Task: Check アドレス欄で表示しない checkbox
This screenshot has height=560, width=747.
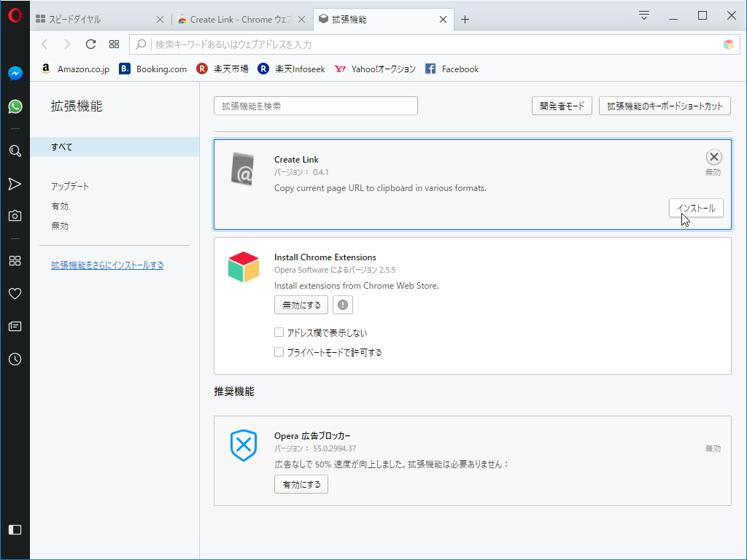Action: (x=279, y=332)
